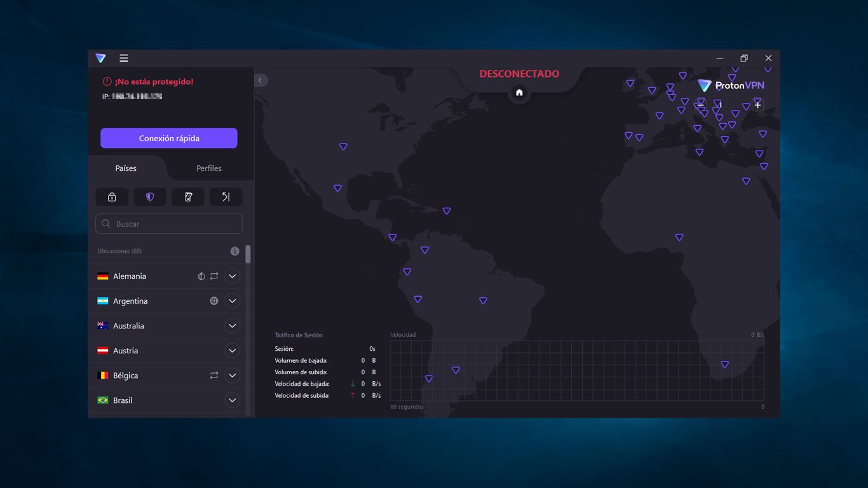Click the DESCONECTADO status label
This screenshot has height=488, width=868.
(x=519, y=74)
